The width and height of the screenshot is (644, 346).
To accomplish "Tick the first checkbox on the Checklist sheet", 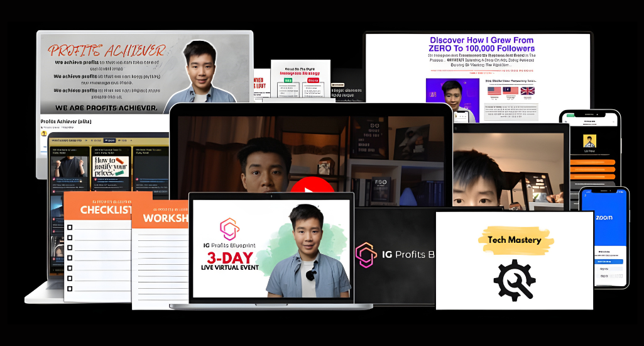I will (x=70, y=227).
